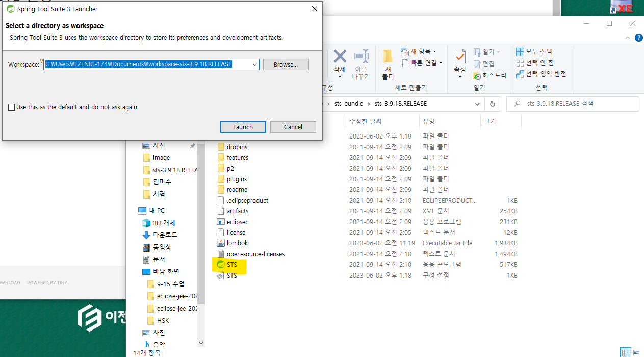Click 시험 folder in navigation pane
The height and width of the screenshot is (357, 644).
click(x=159, y=194)
